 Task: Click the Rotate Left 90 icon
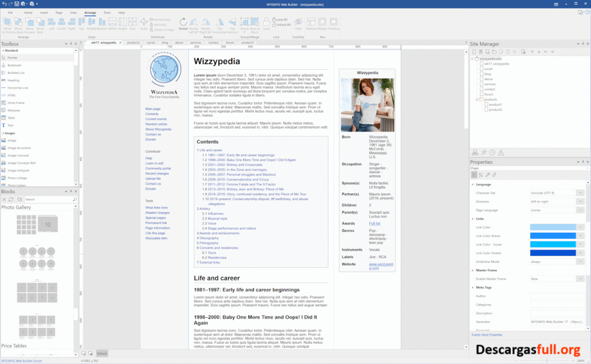coord(193,22)
